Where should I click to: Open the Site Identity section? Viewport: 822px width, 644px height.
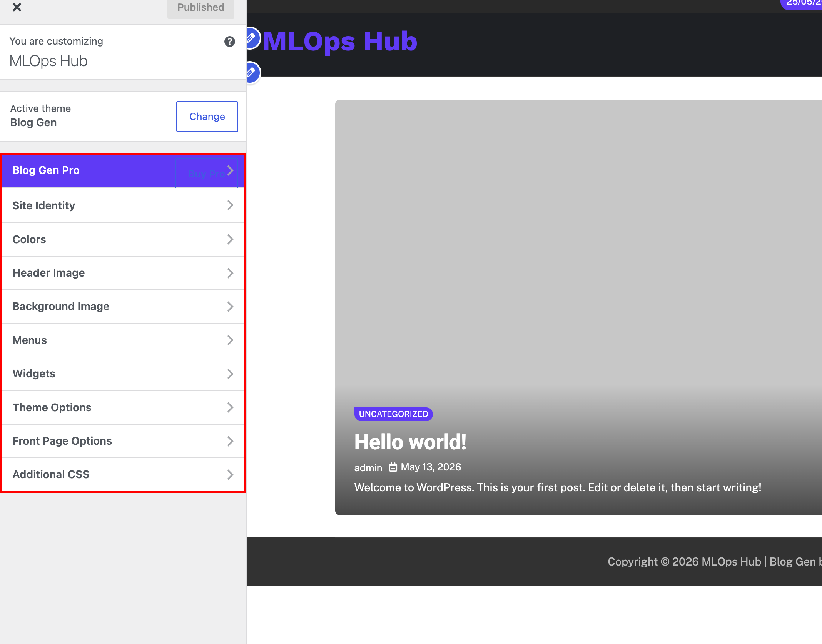pyautogui.click(x=123, y=205)
